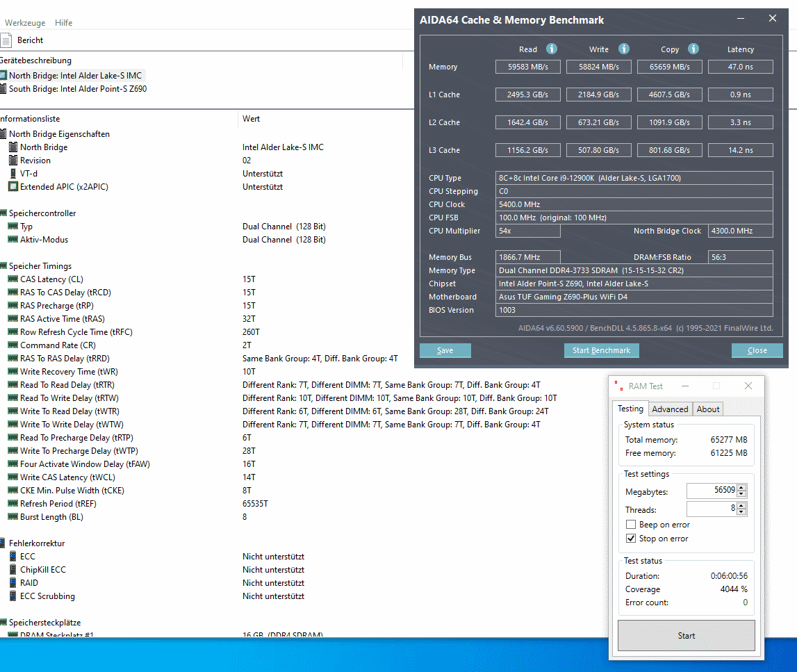This screenshot has height=672, width=797.
Task: Click the Row Refresh Cycle Time (tRFC) icon
Action: [x=13, y=332]
